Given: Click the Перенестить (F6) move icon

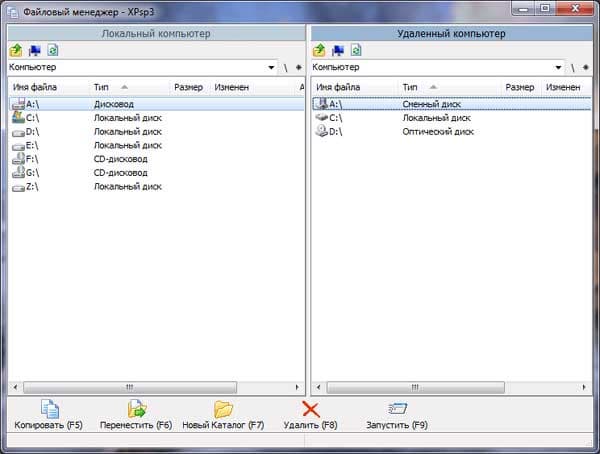Looking at the screenshot, I should pyautogui.click(x=137, y=409).
